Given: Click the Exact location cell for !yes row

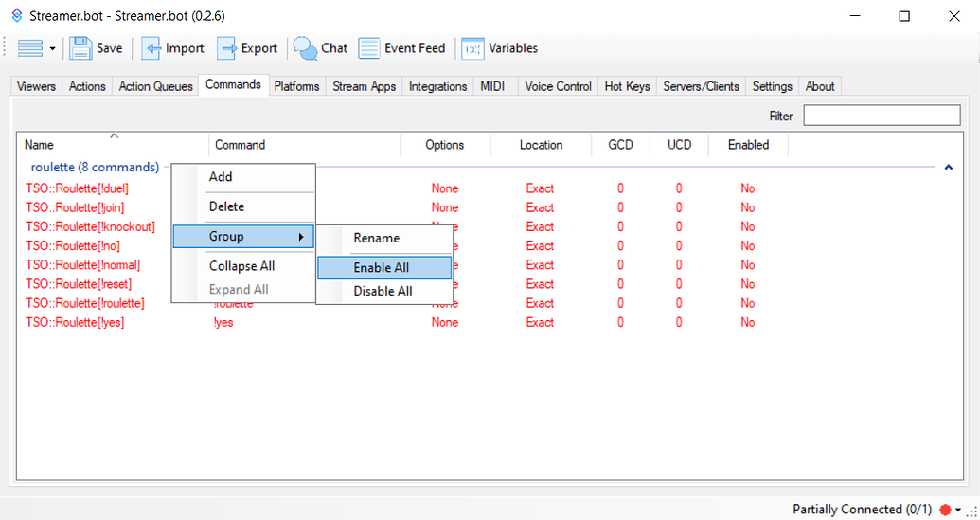Looking at the screenshot, I should point(540,322).
